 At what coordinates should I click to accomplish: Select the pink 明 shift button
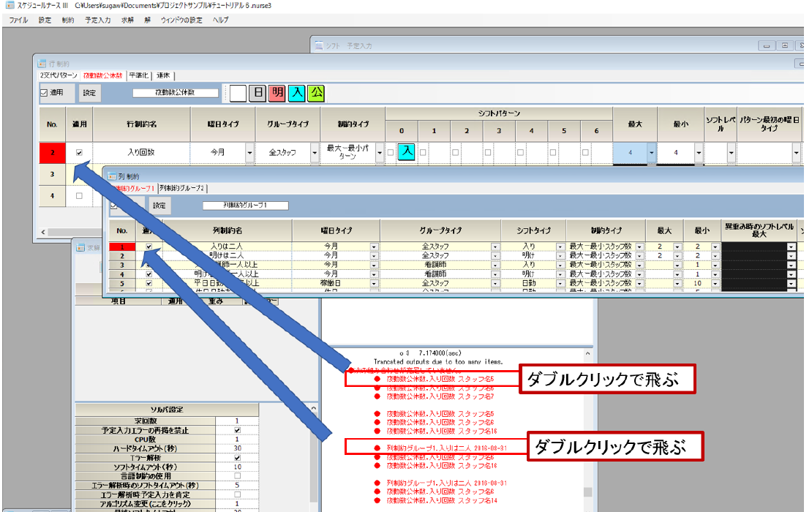(x=277, y=94)
